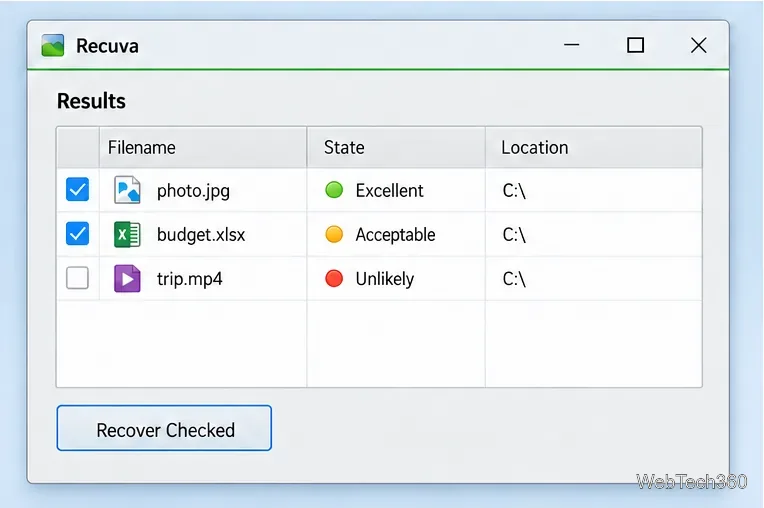Click the Results heading

(91, 101)
